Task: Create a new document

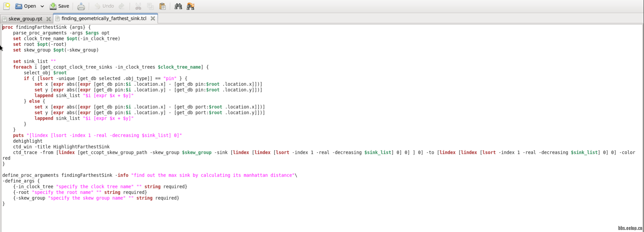Action: (x=7, y=6)
